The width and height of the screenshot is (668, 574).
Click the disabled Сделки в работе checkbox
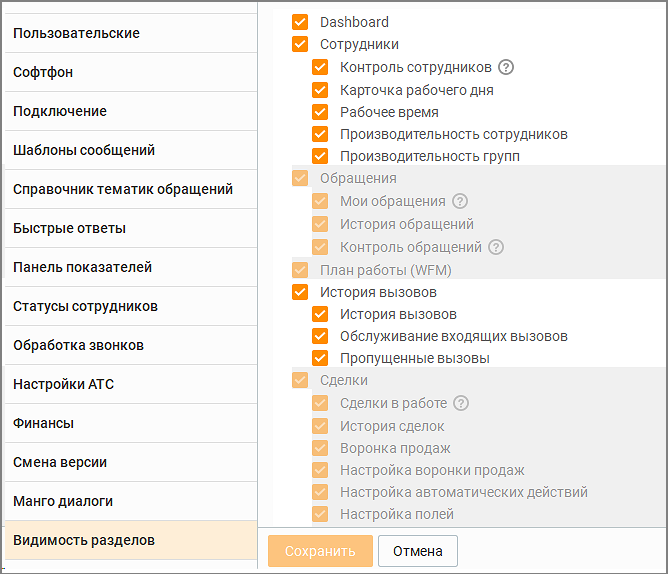click(x=320, y=403)
